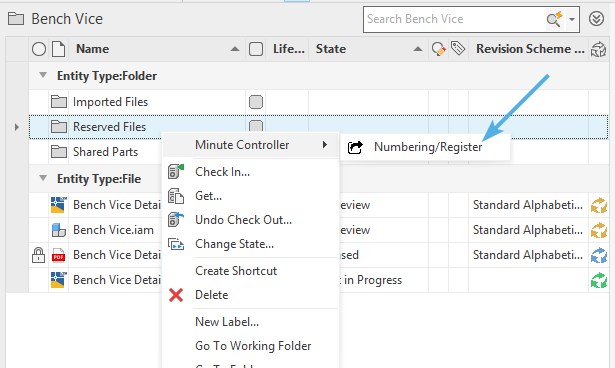Choose Get... from the context menu

coord(208,196)
